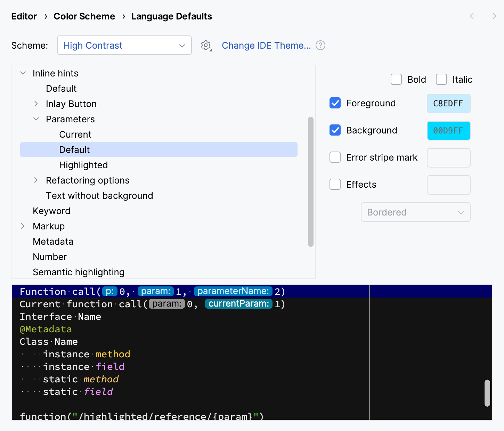
Task: Select the Keyword tree item
Action: pos(51,211)
